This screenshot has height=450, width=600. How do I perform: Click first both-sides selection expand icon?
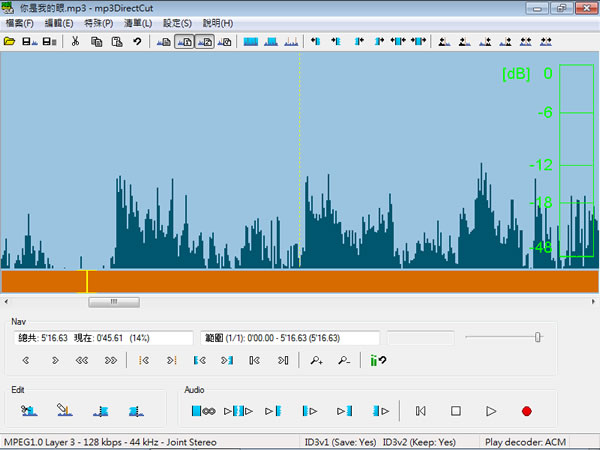pyautogui.click(x=398, y=41)
